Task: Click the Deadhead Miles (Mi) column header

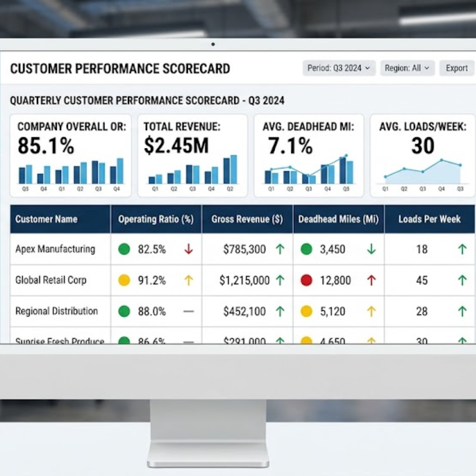Action: (338, 219)
